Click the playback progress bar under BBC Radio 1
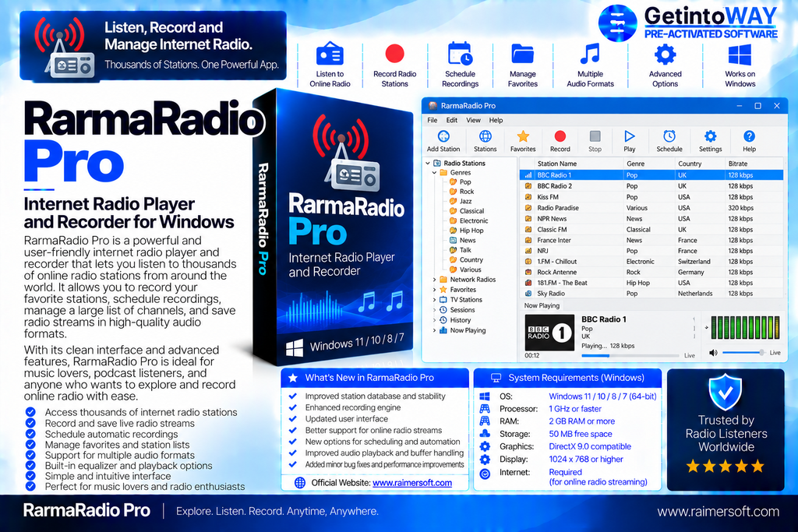Image resolution: width=798 pixels, height=532 pixels. click(x=630, y=355)
